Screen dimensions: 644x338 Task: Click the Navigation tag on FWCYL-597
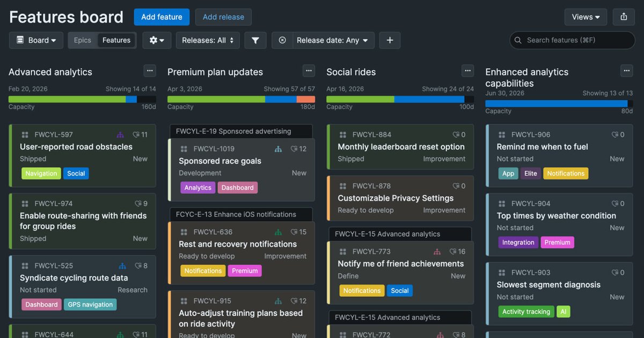(x=41, y=173)
